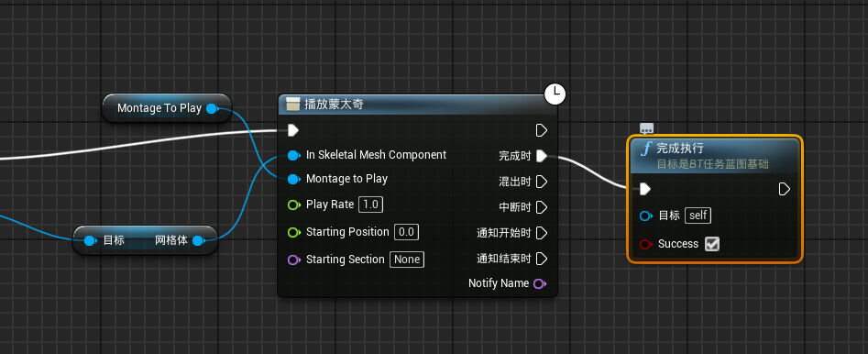Image resolution: width=868 pixels, height=354 pixels.
Task: Click the 目标 self input pin on 完成执行
Action: [x=645, y=216]
